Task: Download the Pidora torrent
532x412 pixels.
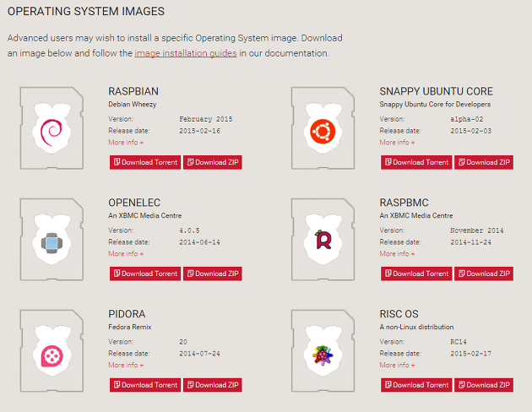Action: (145, 385)
